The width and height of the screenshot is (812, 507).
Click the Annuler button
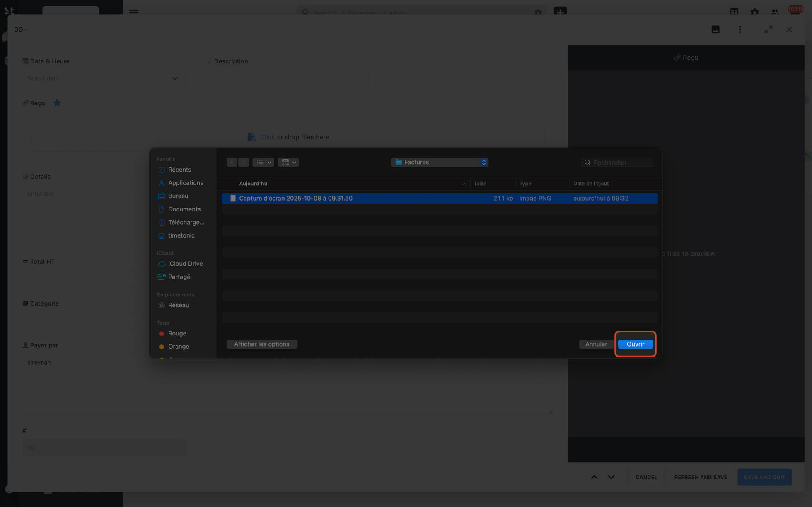(596, 344)
